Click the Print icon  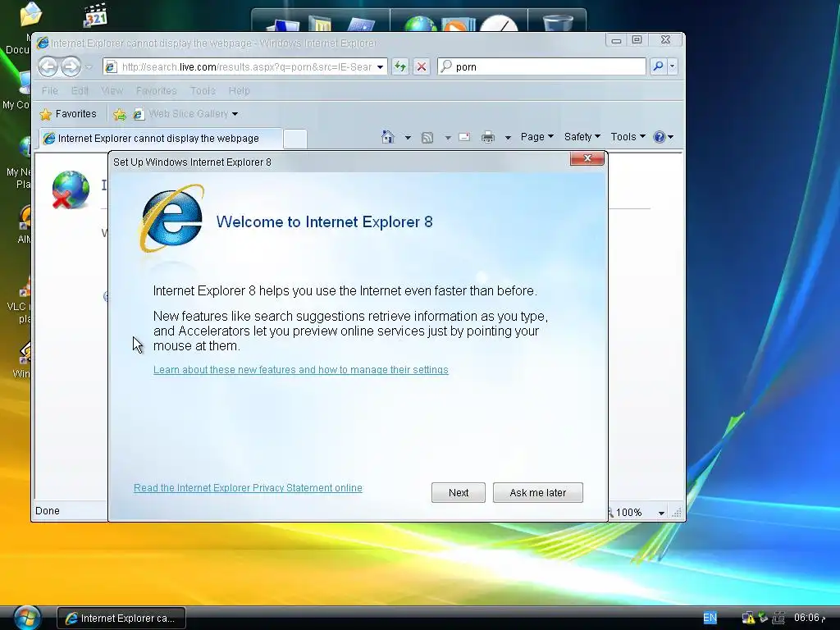click(x=487, y=137)
